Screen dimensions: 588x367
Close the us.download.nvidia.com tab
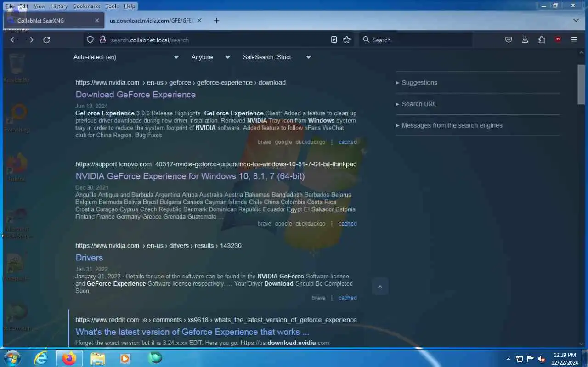click(x=200, y=21)
